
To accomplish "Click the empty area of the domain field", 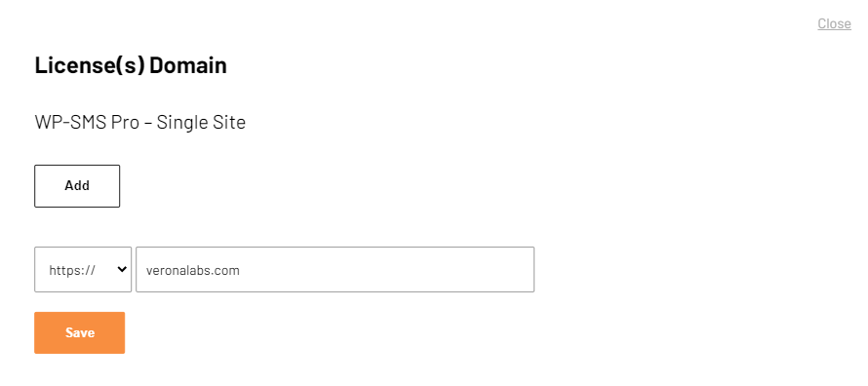I will click(387, 269).
